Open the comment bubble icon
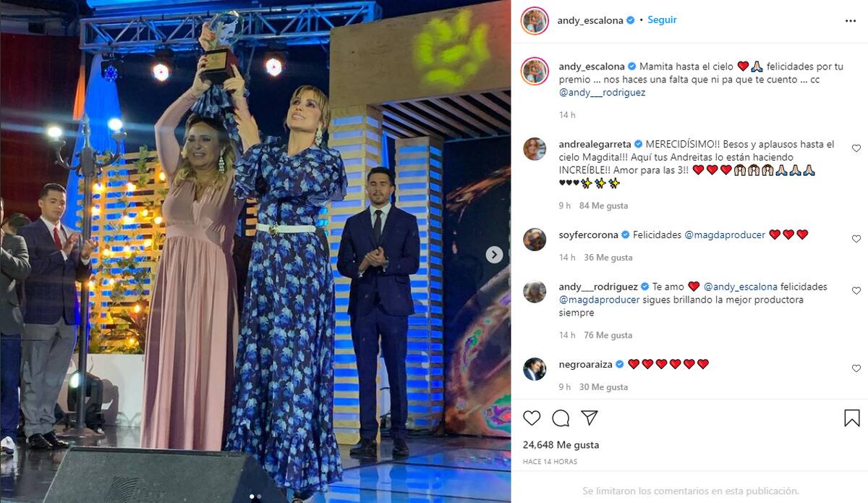The width and height of the screenshot is (868, 503). point(561,418)
